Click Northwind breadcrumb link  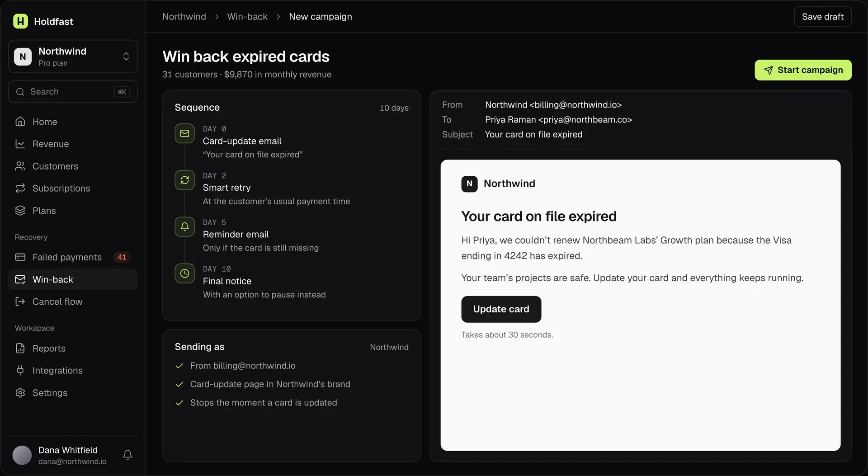point(184,17)
